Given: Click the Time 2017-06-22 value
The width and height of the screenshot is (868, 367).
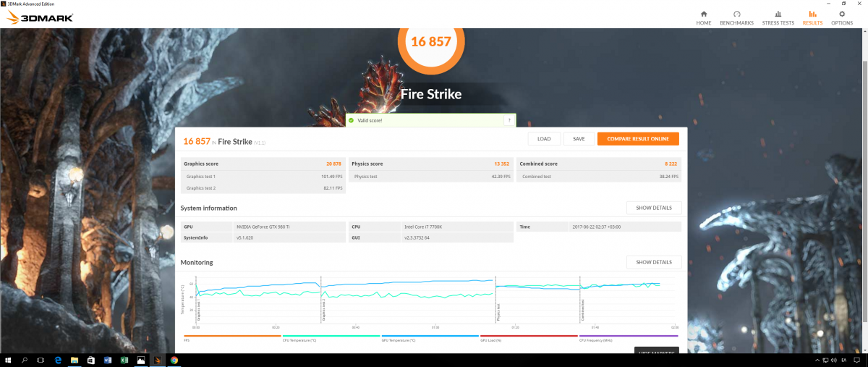Looking at the screenshot, I should pyautogui.click(x=597, y=227).
